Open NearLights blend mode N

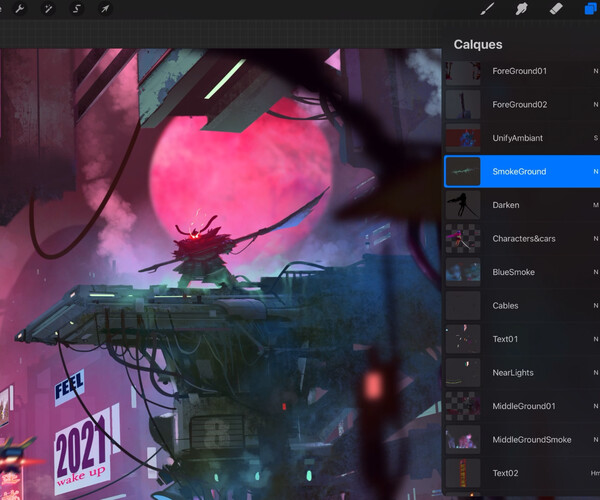[595, 373]
